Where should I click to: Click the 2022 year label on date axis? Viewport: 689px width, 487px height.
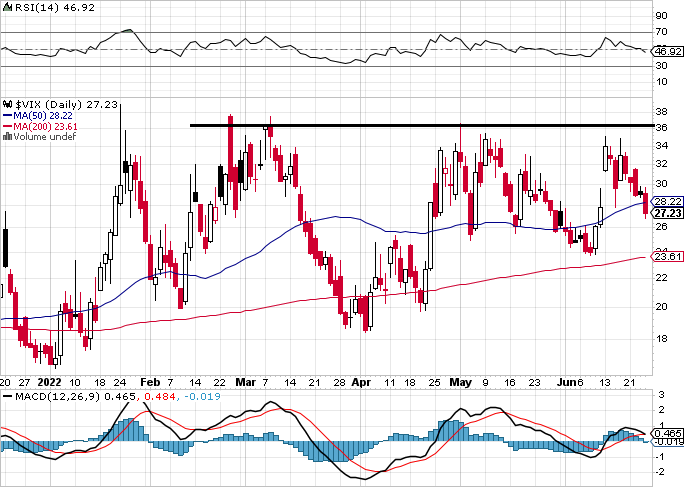tap(48, 382)
